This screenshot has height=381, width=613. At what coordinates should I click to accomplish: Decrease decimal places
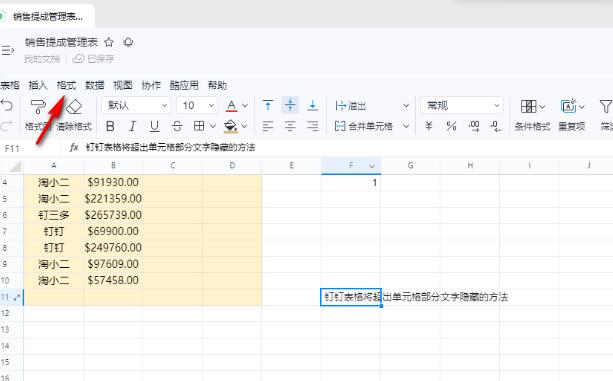pos(496,126)
